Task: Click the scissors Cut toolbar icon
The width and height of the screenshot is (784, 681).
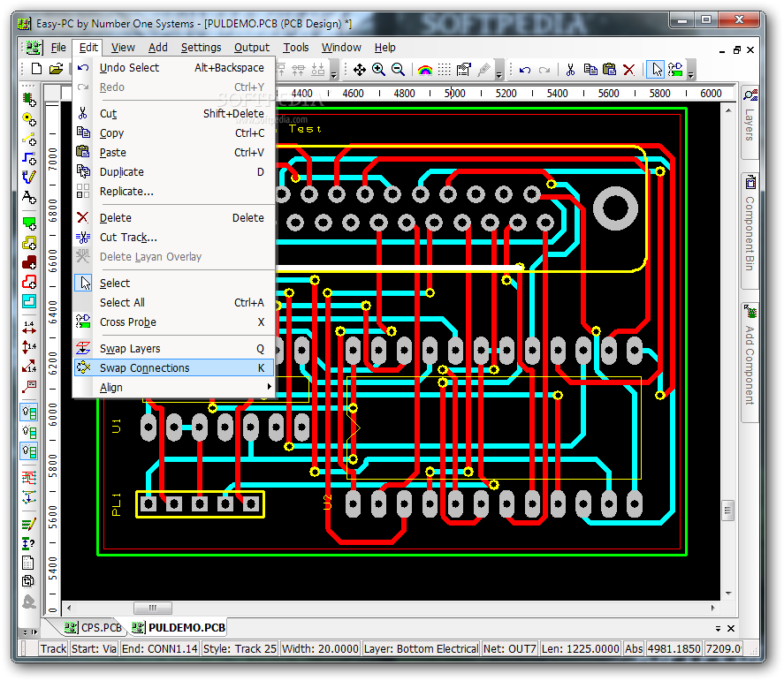Action: [x=570, y=70]
